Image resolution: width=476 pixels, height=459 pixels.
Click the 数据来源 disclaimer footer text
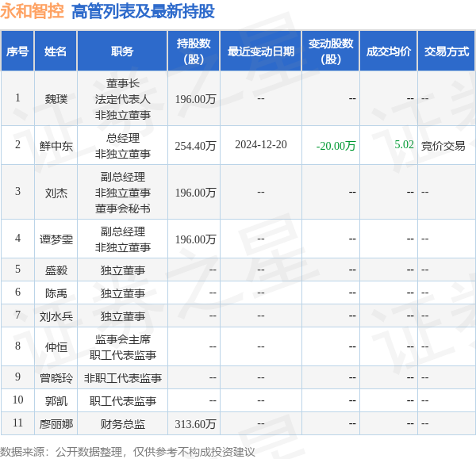pyautogui.click(x=128, y=452)
